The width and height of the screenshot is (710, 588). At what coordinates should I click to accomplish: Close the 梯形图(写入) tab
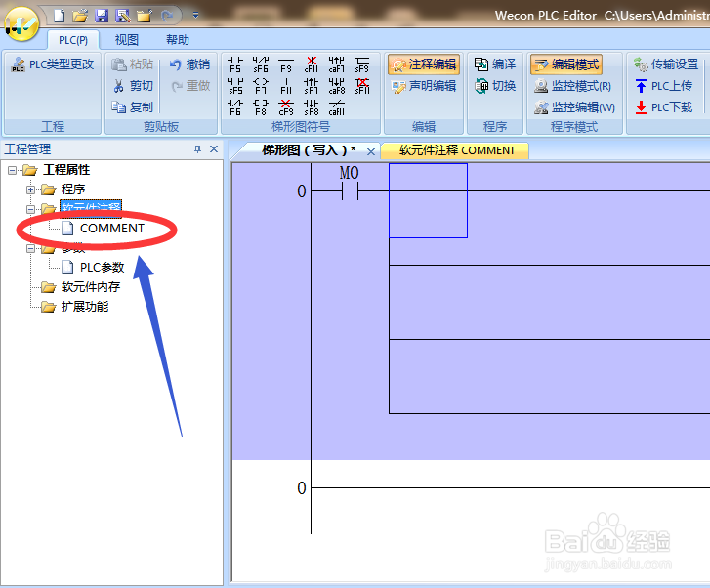pyautogui.click(x=370, y=151)
